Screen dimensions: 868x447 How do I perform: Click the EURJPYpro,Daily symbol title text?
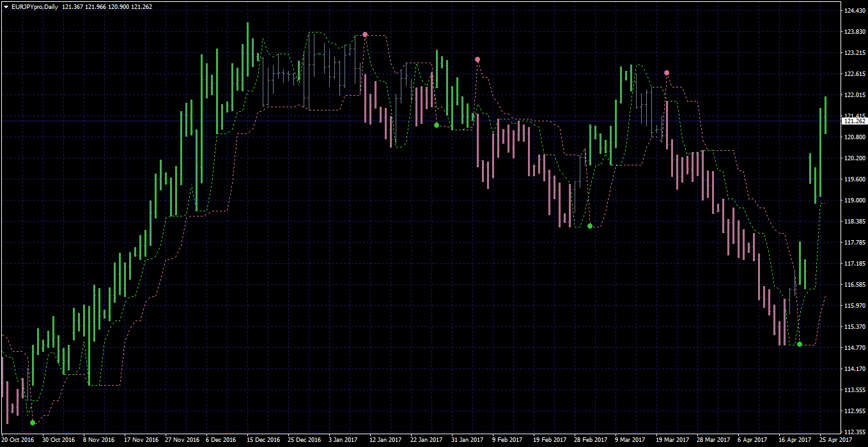click(35, 6)
